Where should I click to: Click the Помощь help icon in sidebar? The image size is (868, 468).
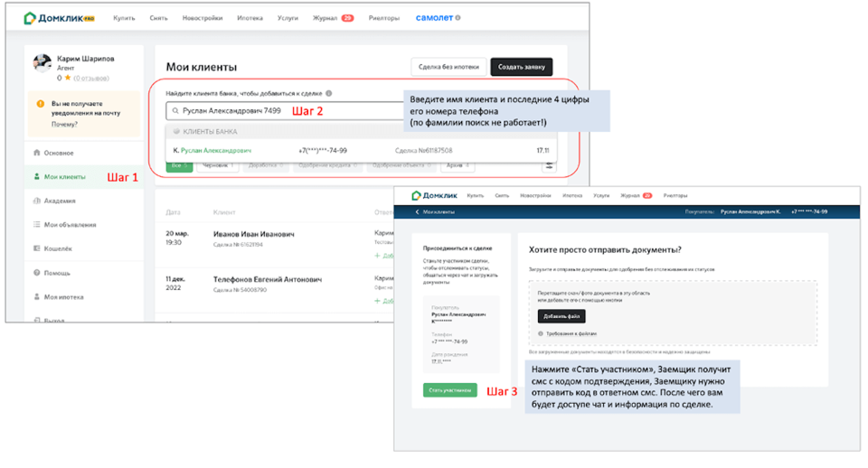36,272
